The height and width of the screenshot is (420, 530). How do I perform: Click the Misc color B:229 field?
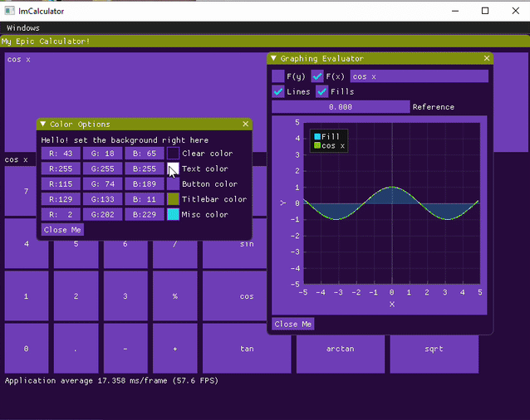145,214
